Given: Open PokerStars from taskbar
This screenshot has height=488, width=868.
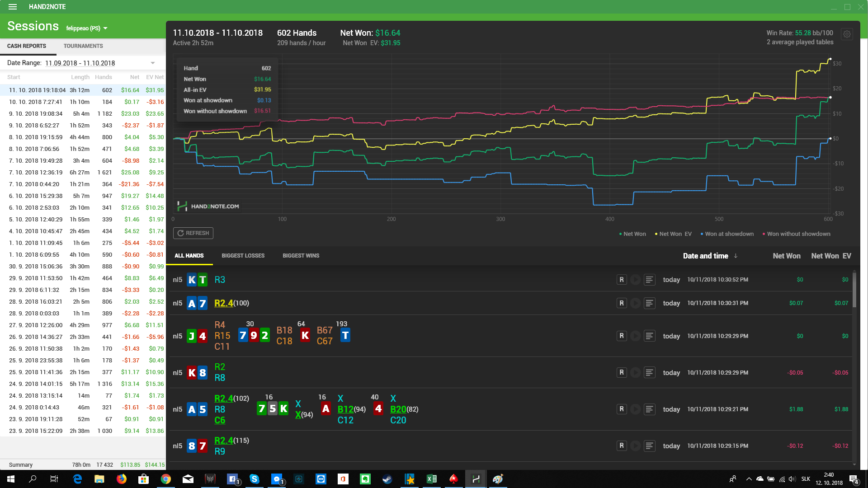Looking at the screenshot, I should pyautogui.click(x=454, y=479).
